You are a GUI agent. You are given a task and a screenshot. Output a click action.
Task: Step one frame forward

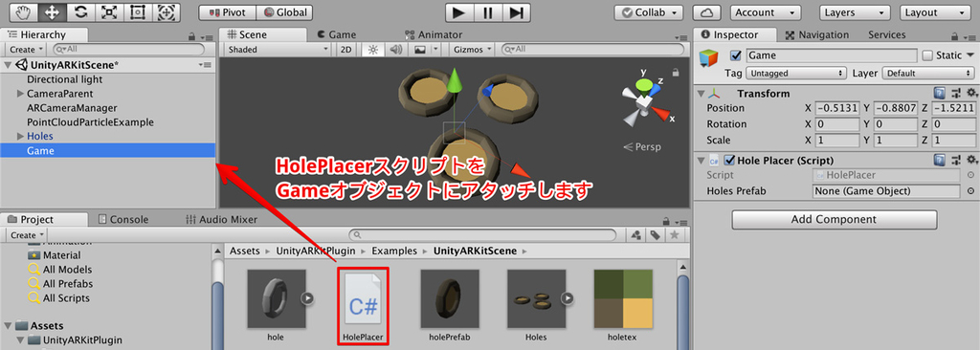516,12
